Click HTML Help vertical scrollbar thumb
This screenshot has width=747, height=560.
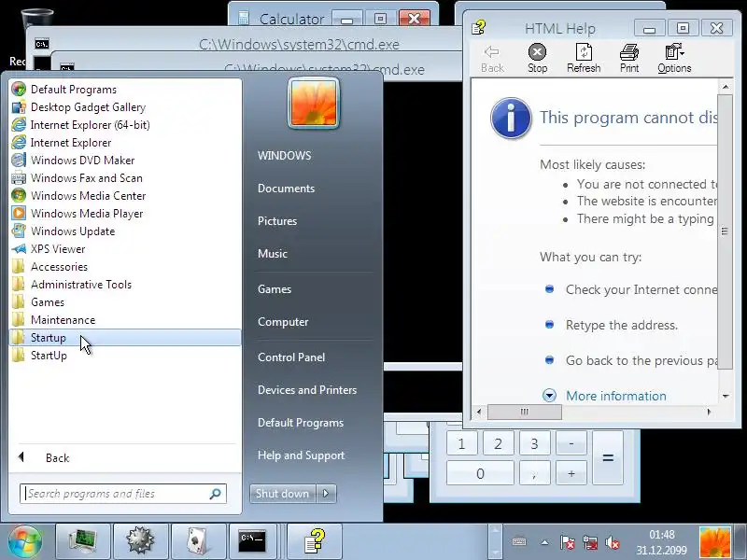726,231
